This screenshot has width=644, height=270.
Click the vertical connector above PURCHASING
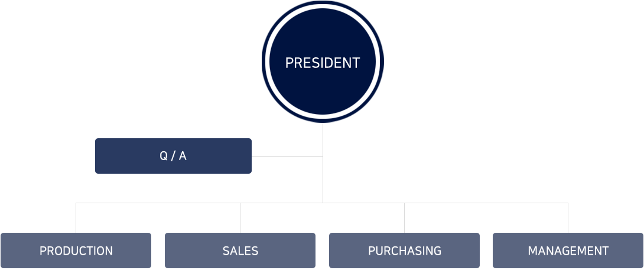404,218
